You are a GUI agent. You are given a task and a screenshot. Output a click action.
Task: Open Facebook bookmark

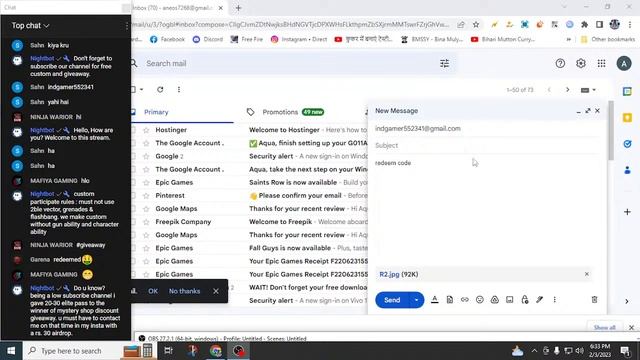tap(167, 39)
